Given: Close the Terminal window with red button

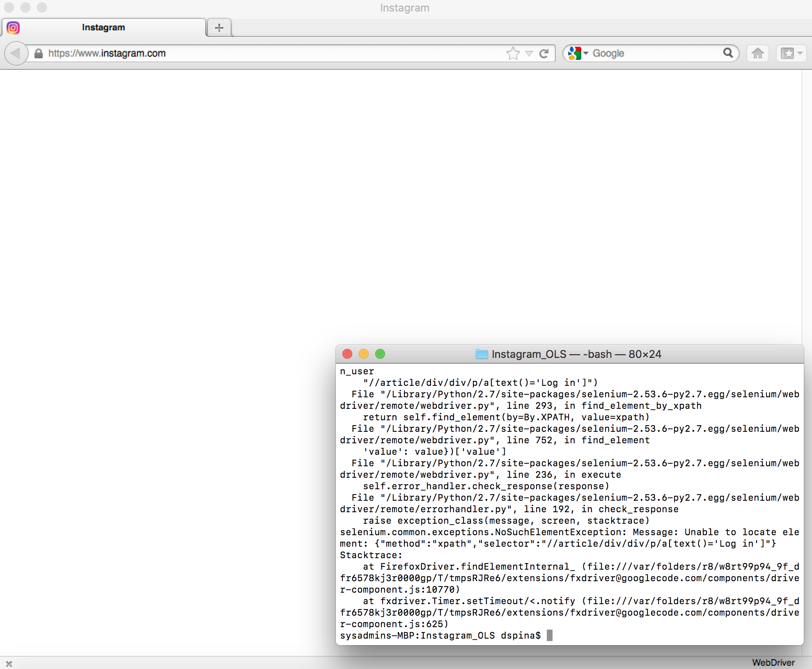Looking at the screenshot, I should (347, 354).
